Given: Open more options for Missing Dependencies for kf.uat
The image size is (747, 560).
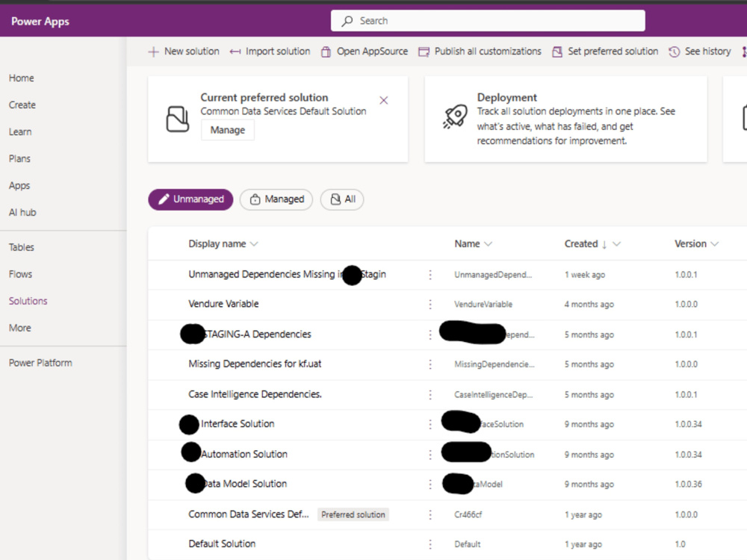Looking at the screenshot, I should 430,364.
